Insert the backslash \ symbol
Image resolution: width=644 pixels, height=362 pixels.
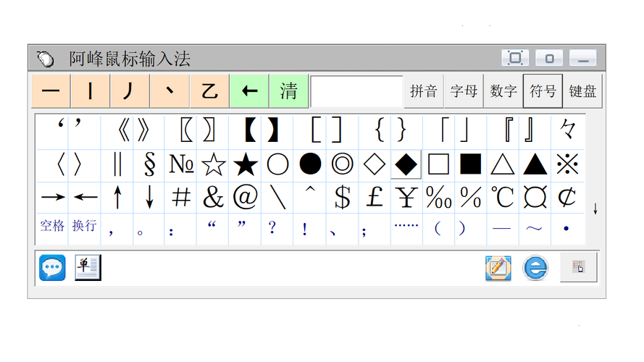pos(277,198)
